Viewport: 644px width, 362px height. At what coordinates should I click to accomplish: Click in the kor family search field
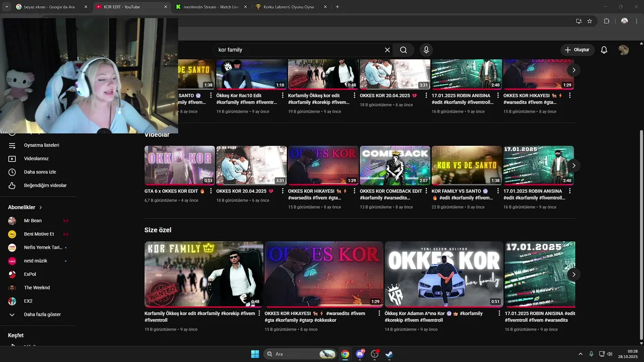tap(298, 50)
